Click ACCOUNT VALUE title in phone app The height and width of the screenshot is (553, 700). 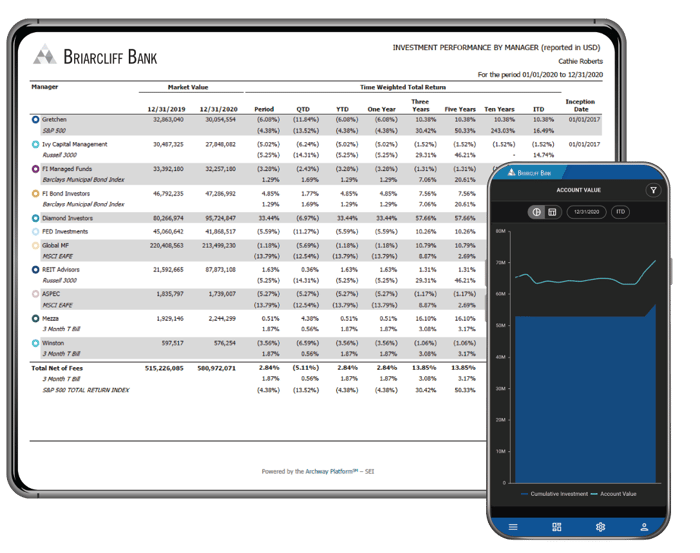[579, 190]
